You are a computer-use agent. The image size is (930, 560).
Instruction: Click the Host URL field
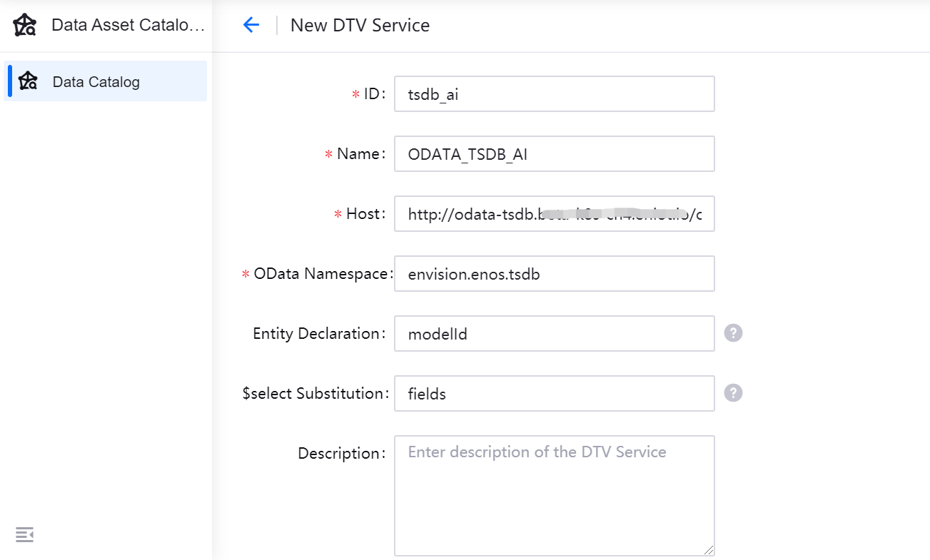[555, 214]
